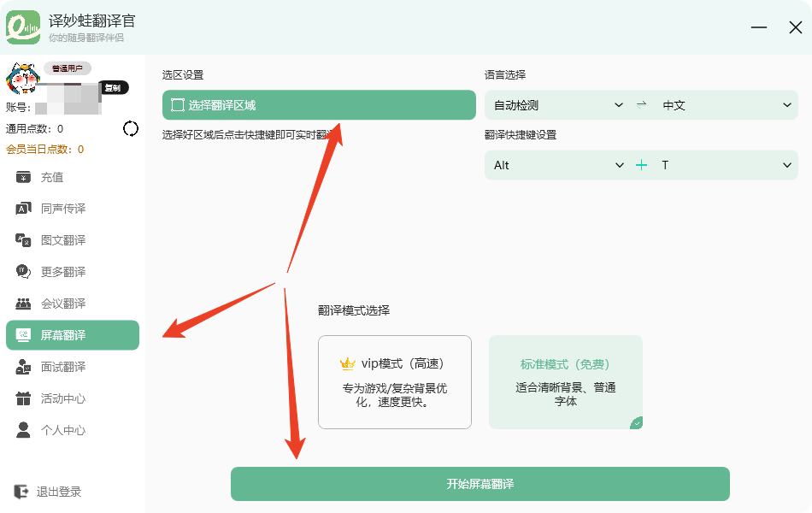The image size is (812, 513).
Task: Open the 自动检测 source language dropdown
Action: pos(557,105)
